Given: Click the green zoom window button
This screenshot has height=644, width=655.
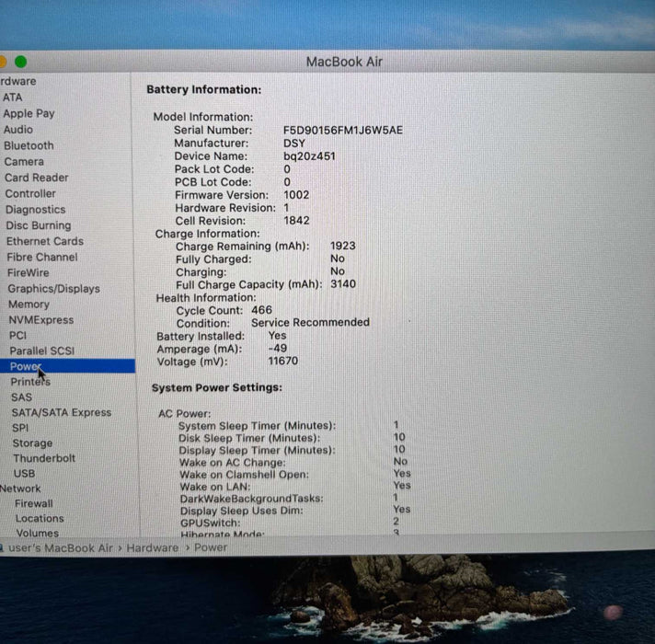Looking at the screenshot, I should [x=21, y=62].
